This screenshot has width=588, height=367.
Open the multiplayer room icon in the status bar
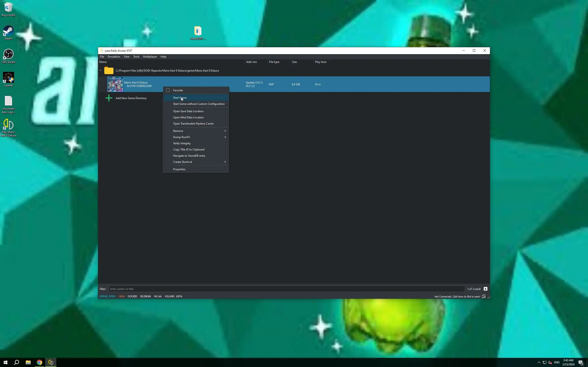pyautogui.click(x=483, y=296)
